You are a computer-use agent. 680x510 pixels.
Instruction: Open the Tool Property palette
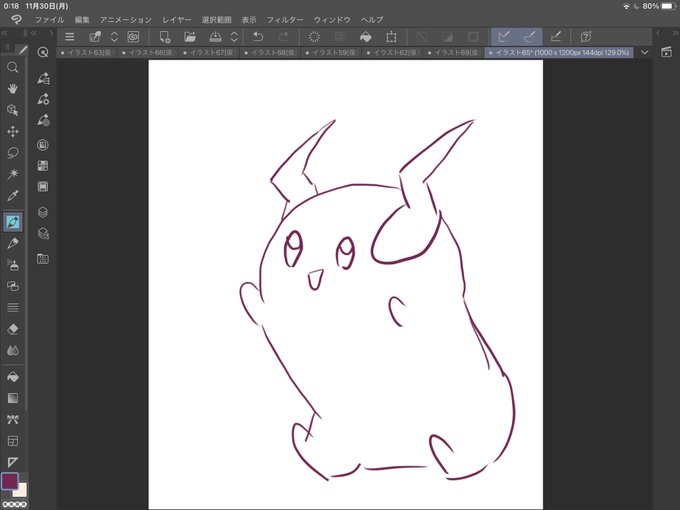coord(43,99)
